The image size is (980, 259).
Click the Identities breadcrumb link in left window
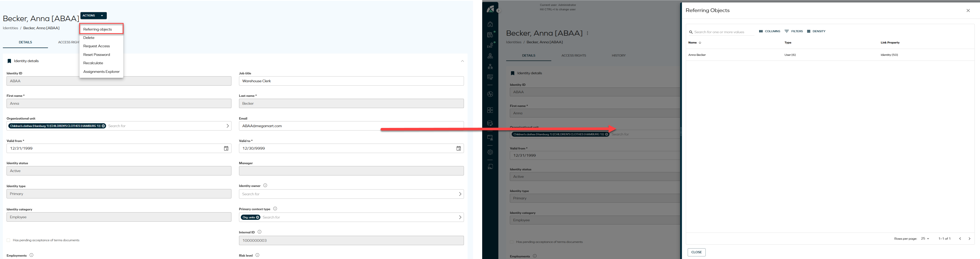pyautogui.click(x=10, y=28)
